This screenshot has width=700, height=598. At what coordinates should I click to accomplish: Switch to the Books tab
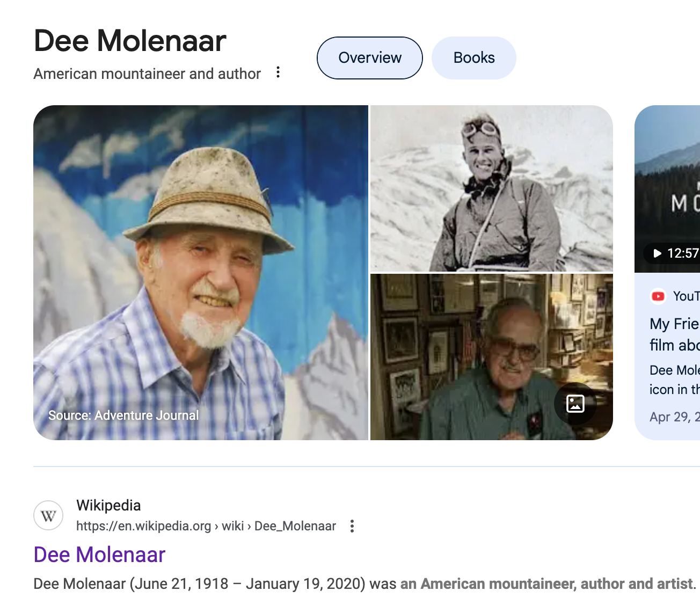(x=473, y=58)
